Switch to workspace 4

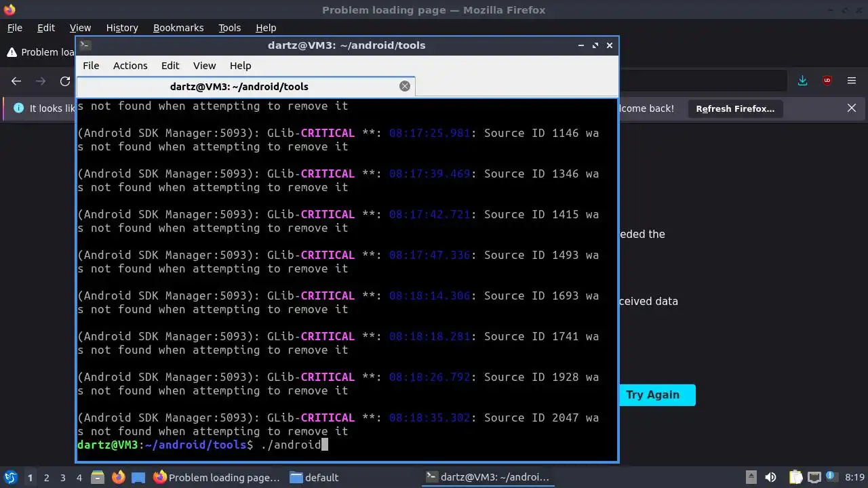tap(79, 478)
